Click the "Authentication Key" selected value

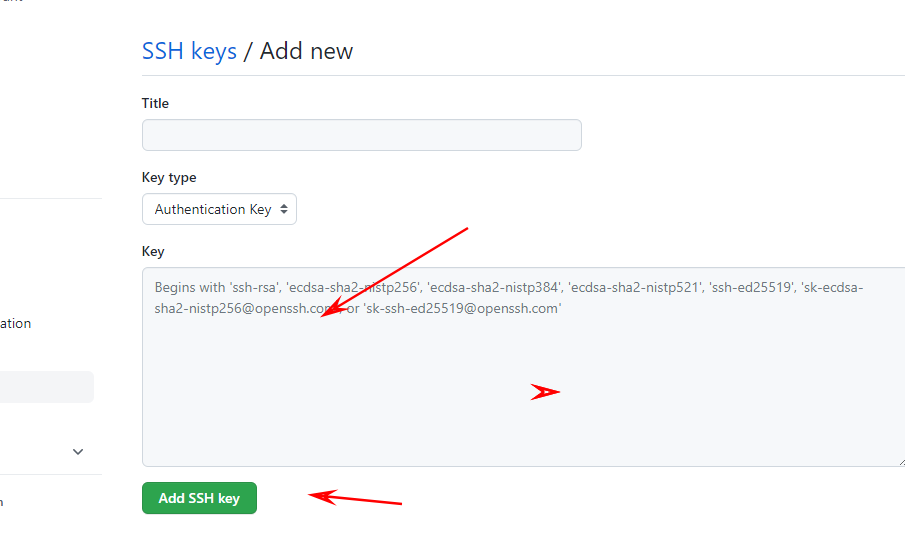coord(212,209)
